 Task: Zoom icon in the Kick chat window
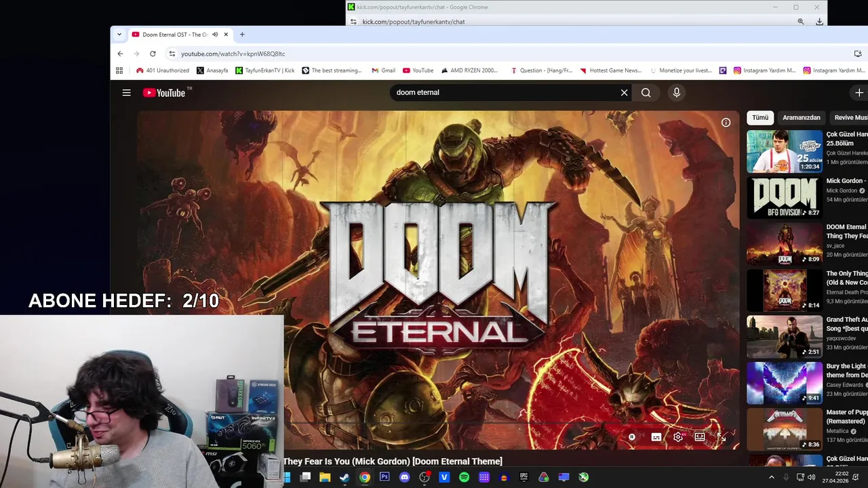point(801,22)
